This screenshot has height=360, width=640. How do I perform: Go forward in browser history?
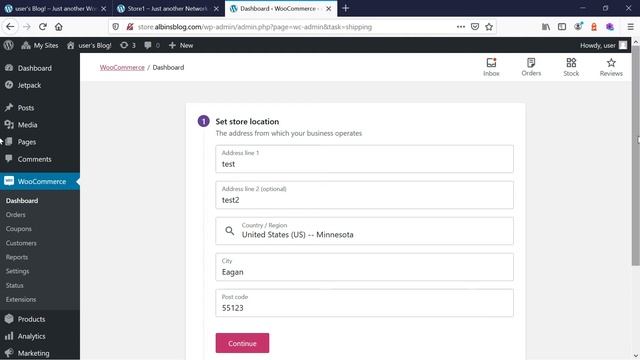(27, 27)
